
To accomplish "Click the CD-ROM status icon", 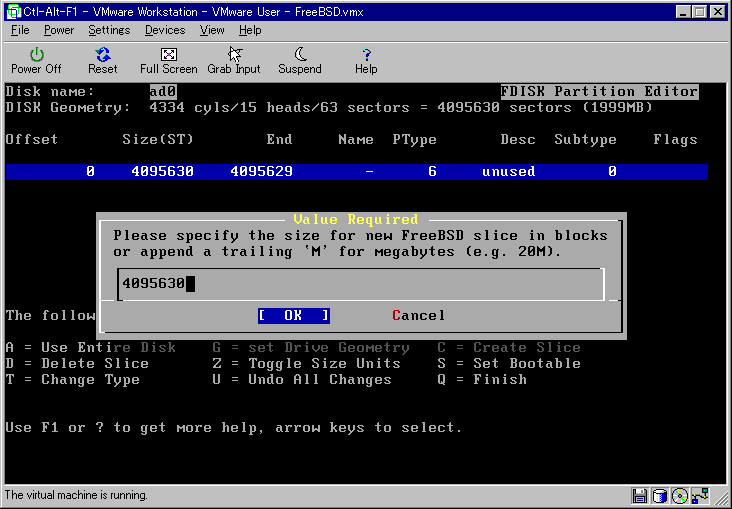I will (x=680, y=496).
